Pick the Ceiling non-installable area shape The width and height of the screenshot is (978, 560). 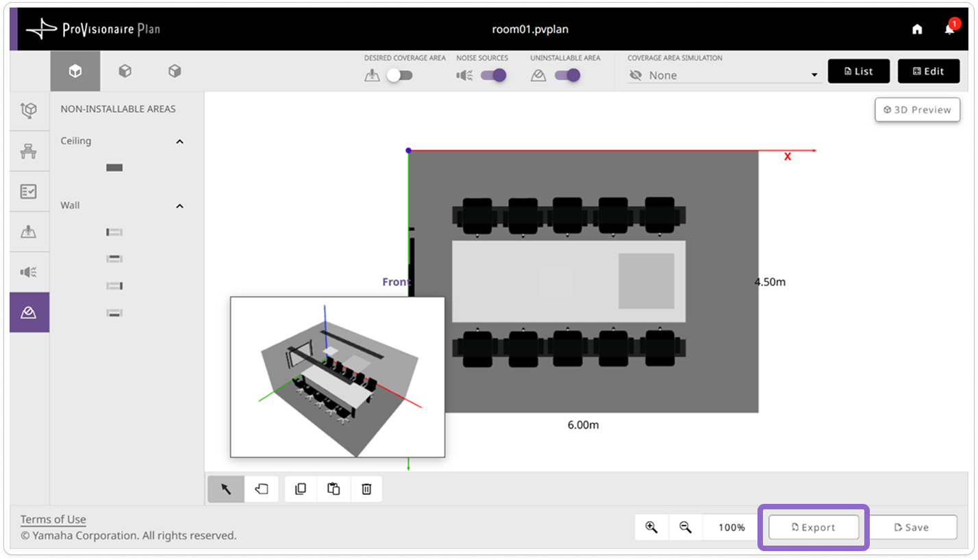(114, 168)
